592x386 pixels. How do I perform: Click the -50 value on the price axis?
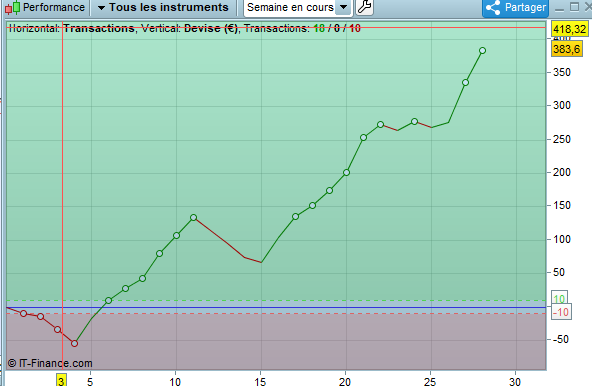coord(561,339)
